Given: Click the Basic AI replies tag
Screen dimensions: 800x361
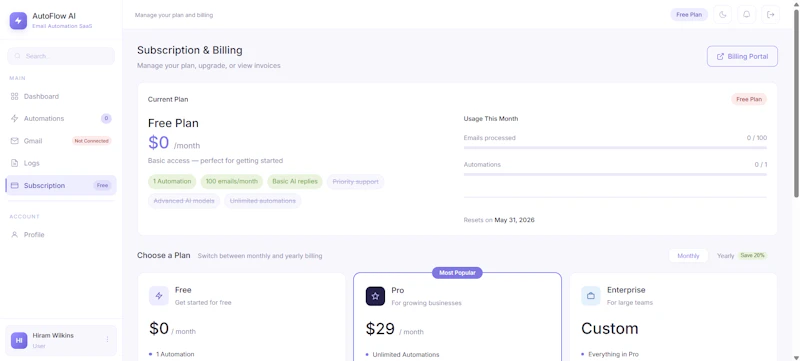Looking at the screenshot, I should point(295,182).
